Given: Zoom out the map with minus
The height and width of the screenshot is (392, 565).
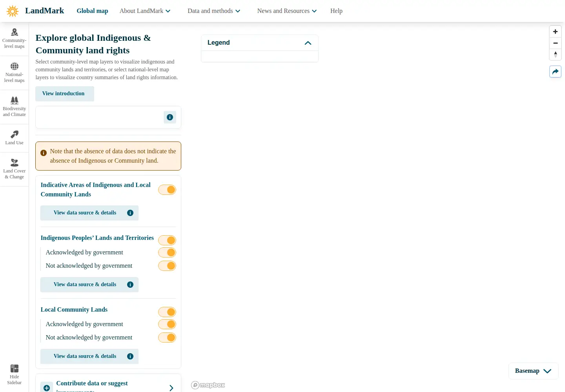Looking at the screenshot, I should [555, 43].
